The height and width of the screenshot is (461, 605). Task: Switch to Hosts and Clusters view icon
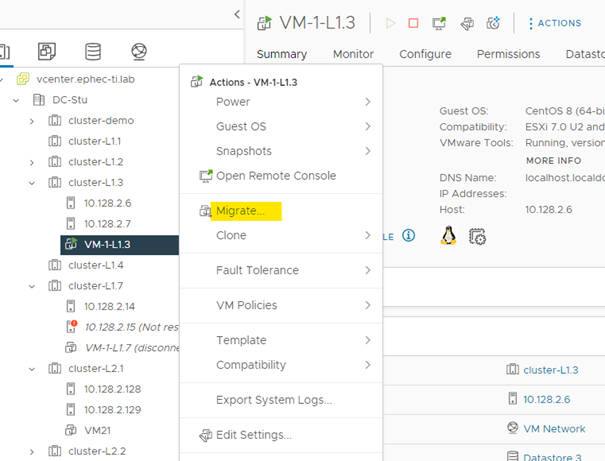tap(5, 52)
